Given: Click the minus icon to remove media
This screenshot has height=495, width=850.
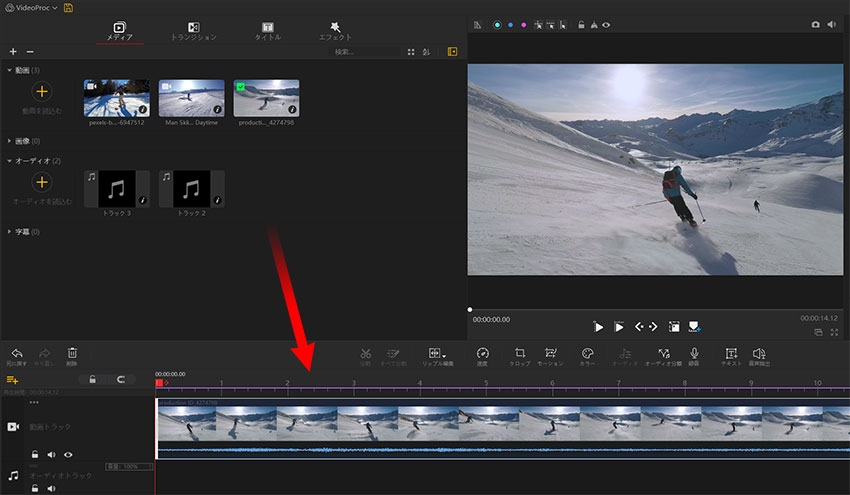Looking at the screenshot, I should (30, 52).
